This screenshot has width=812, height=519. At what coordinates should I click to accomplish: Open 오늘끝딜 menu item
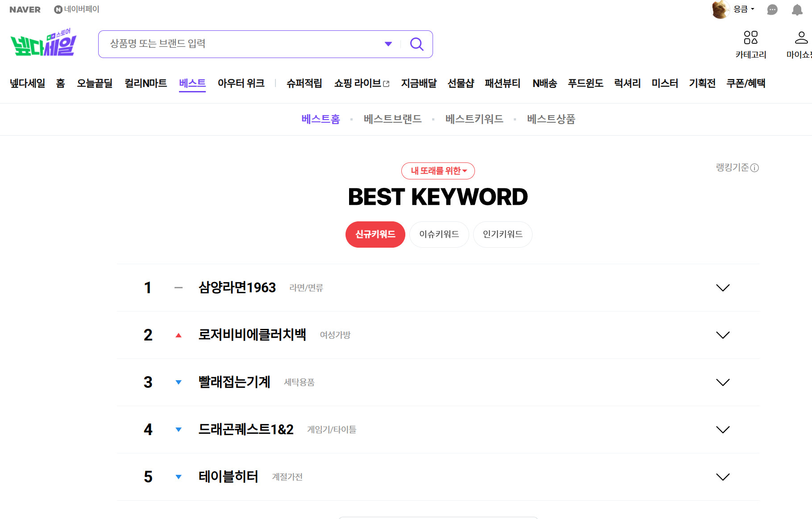95,83
